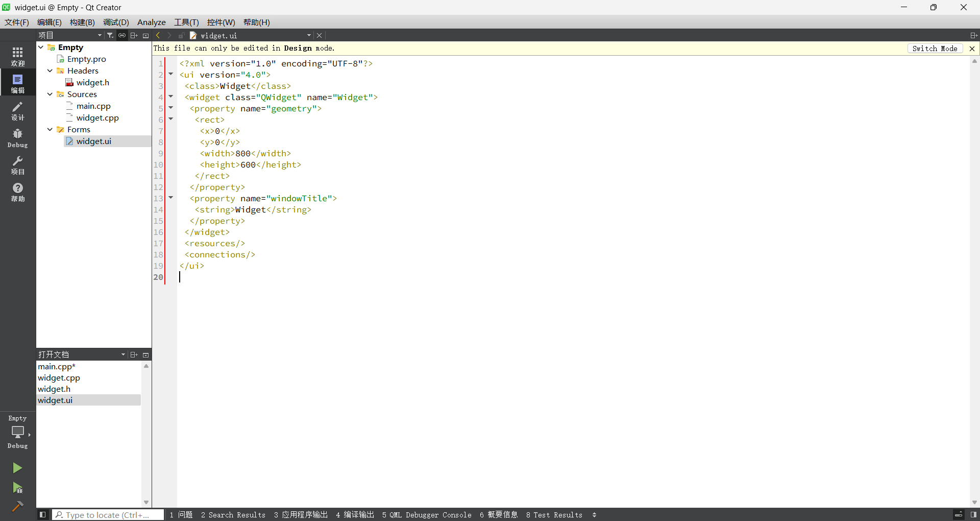Close the Open Documents panel

point(145,354)
